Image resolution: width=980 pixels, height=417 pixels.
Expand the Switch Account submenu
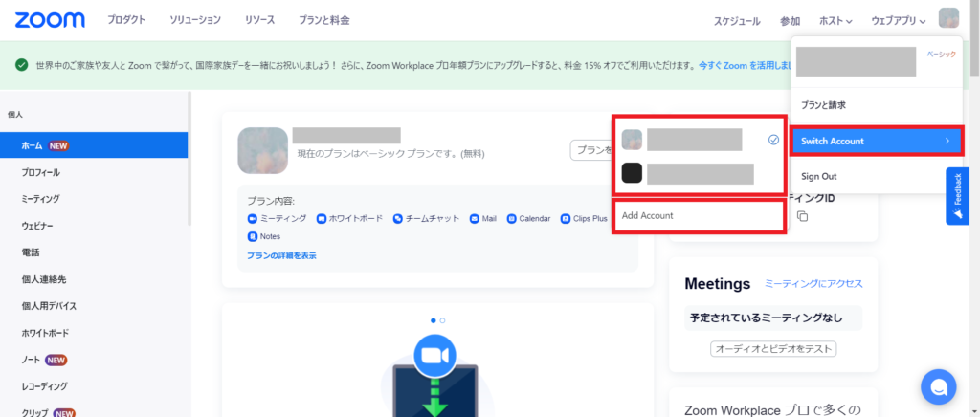pyautogui.click(x=875, y=141)
